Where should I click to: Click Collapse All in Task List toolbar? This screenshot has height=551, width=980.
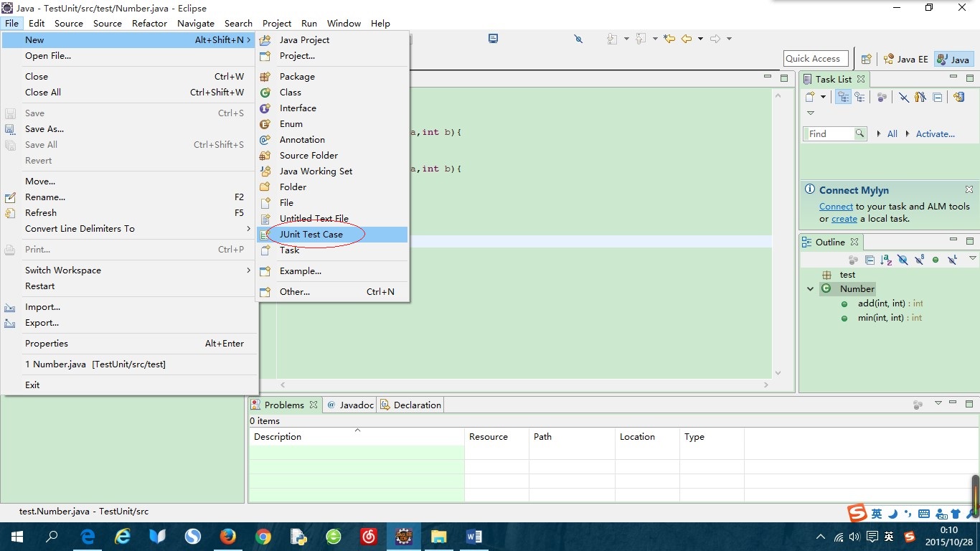point(937,97)
